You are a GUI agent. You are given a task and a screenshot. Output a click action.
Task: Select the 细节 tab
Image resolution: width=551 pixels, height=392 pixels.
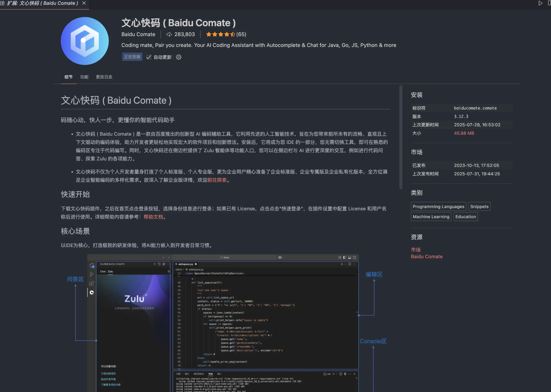[68, 77]
